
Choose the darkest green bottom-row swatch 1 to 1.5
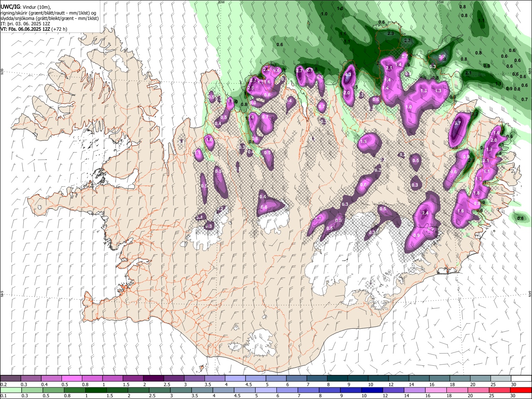tap(96, 390)
